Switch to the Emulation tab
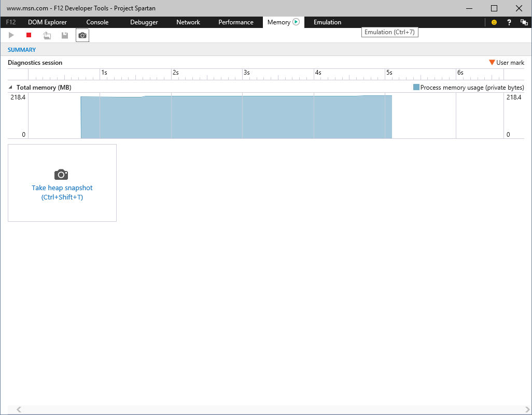Image resolution: width=532 pixels, height=415 pixels. click(x=327, y=22)
